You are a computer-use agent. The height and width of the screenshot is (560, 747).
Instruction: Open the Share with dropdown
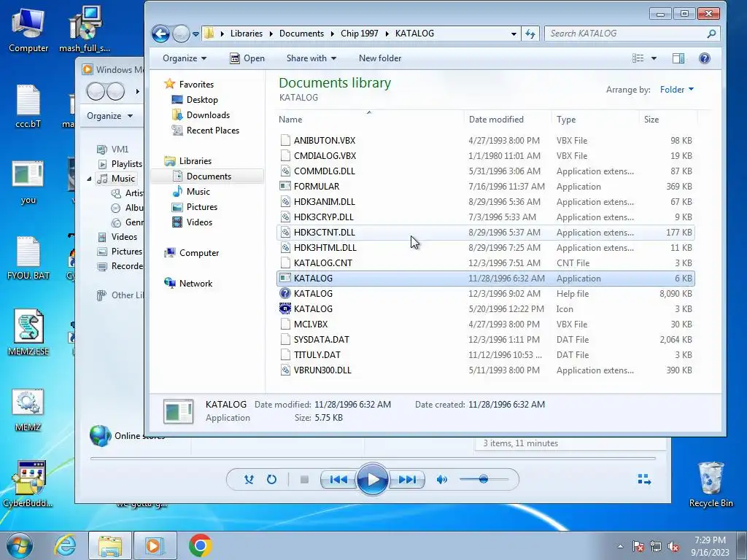[311, 58]
